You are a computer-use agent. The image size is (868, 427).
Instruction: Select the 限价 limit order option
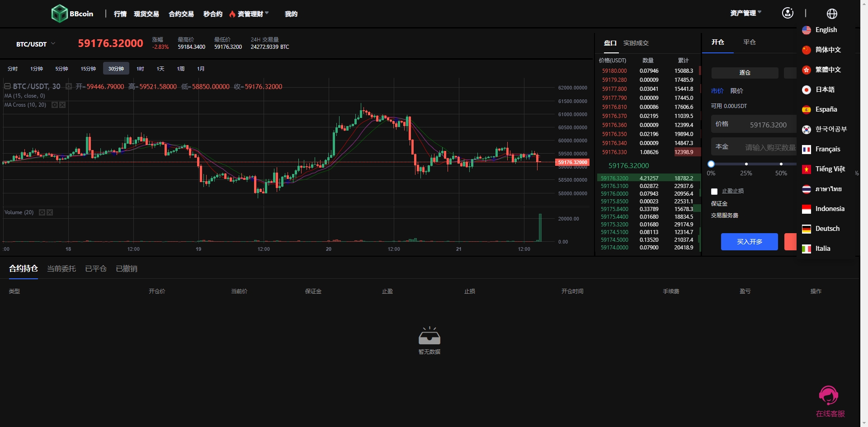[x=736, y=91]
